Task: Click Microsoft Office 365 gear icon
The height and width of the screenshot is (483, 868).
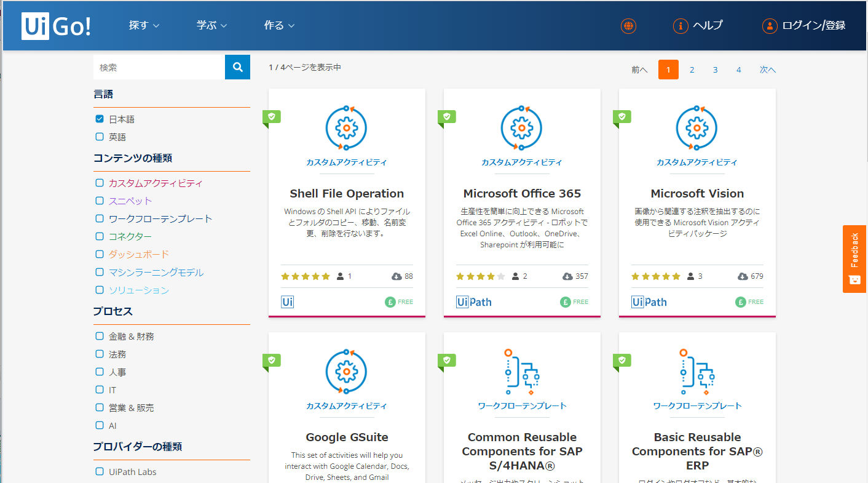Action: coord(521,128)
